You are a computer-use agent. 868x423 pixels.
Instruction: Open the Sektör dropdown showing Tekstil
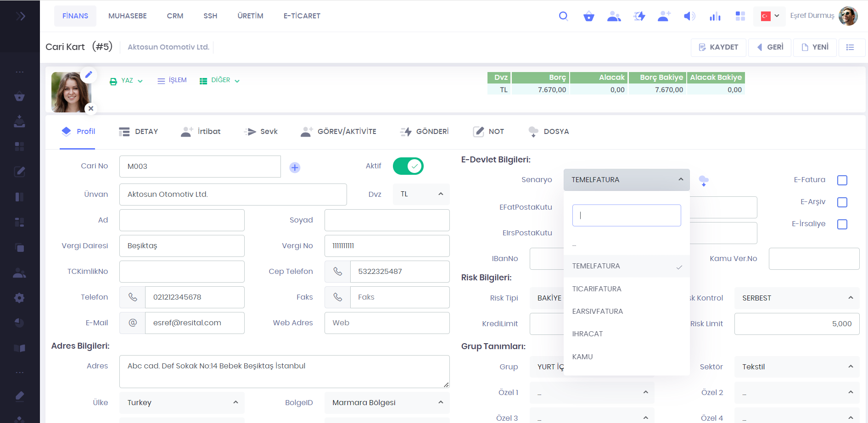pyautogui.click(x=796, y=367)
